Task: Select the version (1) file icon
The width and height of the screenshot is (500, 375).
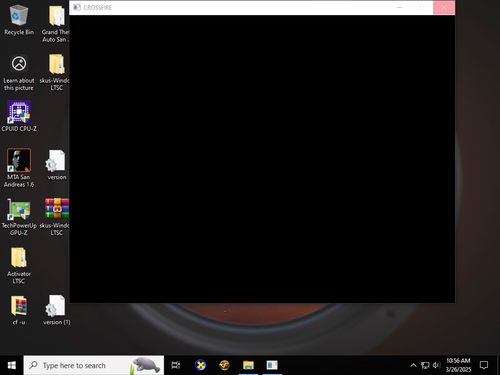Action: [57, 310]
